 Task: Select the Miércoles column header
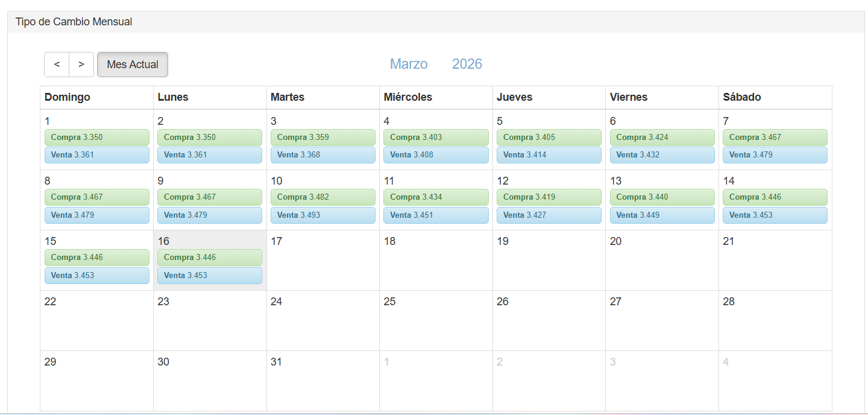408,97
